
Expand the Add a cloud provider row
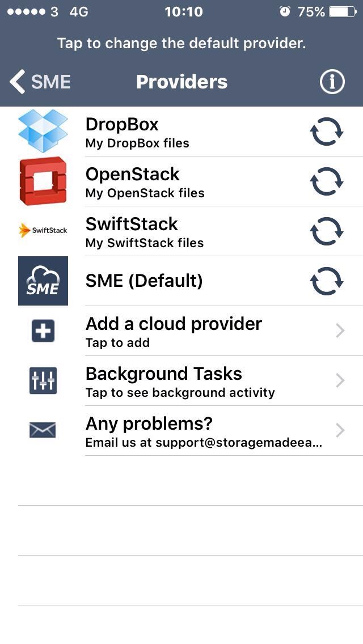point(339,331)
